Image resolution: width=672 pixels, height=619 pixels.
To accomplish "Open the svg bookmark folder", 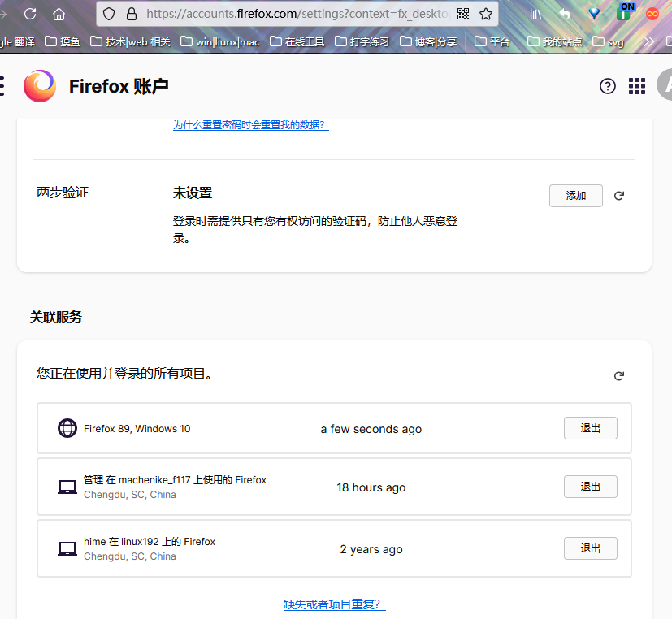I will [x=609, y=41].
